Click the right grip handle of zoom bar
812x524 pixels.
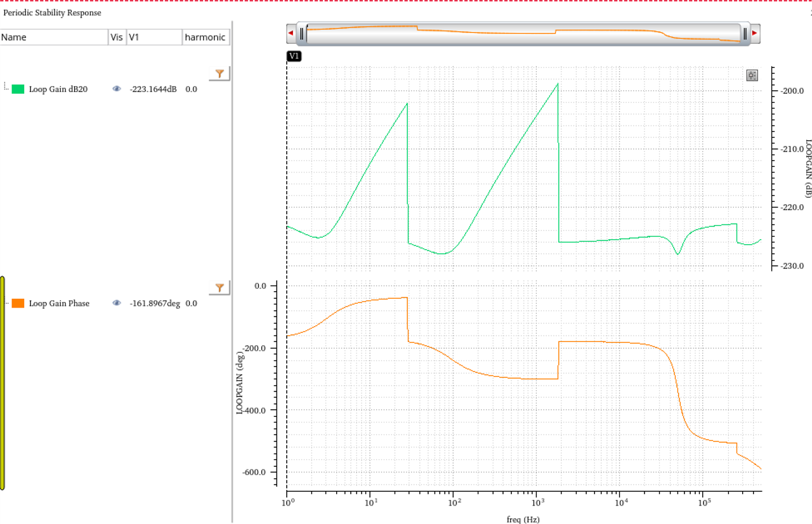pyautogui.click(x=745, y=34)
